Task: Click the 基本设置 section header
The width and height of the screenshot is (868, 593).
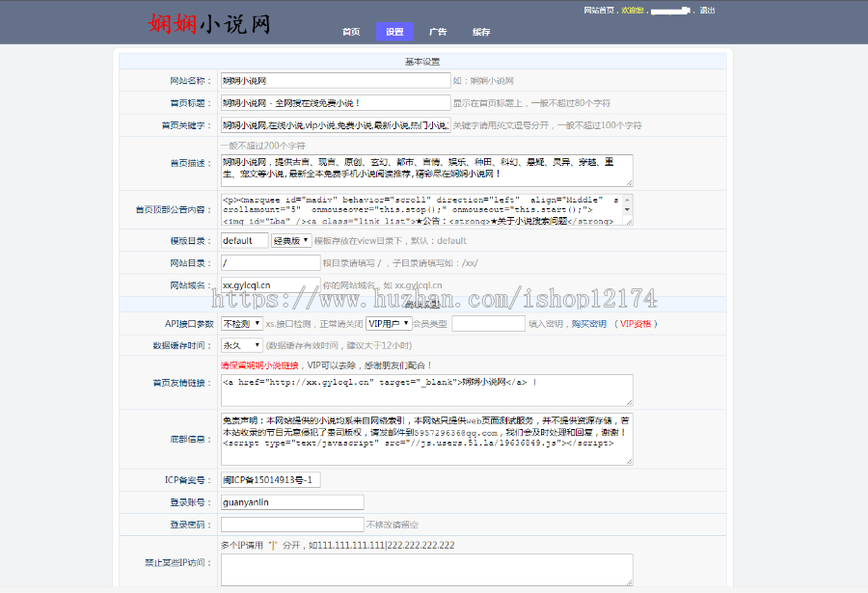Action: click(422, 62)
